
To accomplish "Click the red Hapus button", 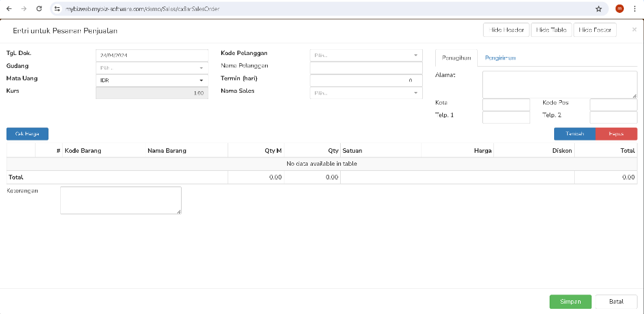I will click(x=616, y=134).
